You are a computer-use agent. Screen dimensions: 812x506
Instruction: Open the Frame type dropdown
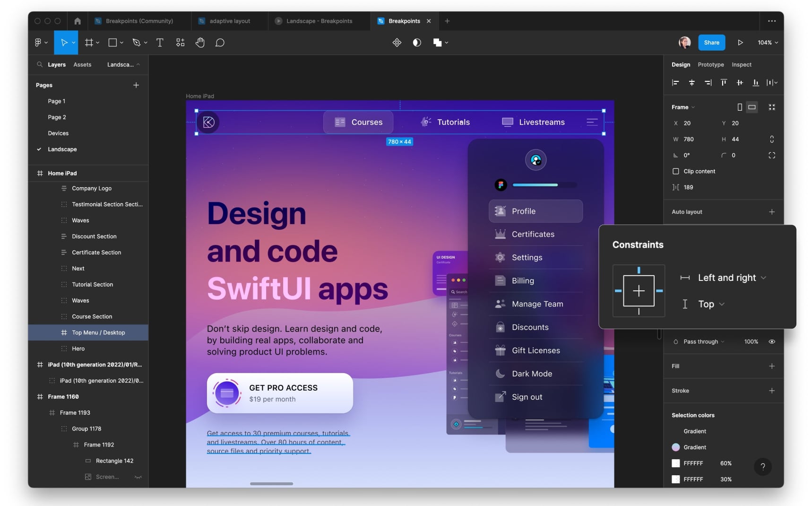click(x=683, y=107)
